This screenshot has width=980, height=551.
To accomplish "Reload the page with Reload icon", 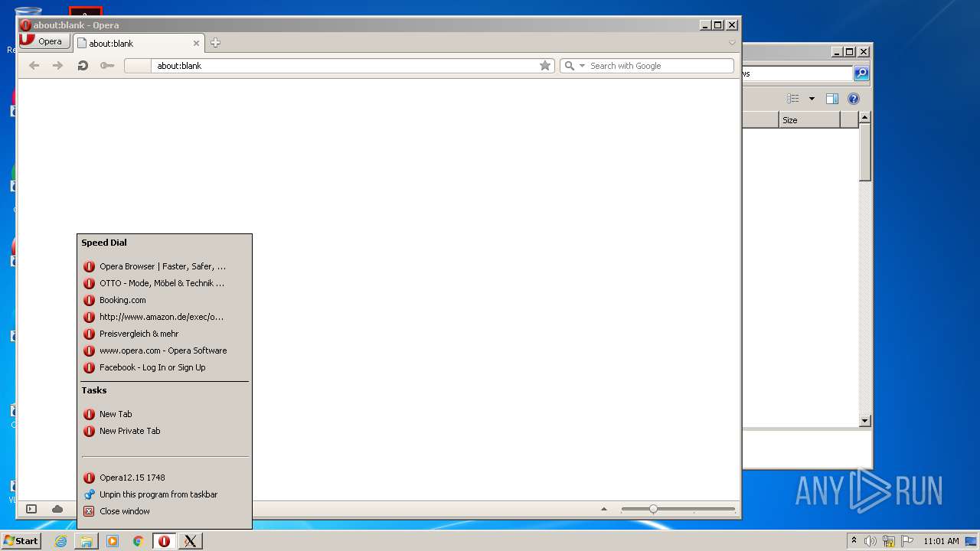I will [x=83, y=66].
